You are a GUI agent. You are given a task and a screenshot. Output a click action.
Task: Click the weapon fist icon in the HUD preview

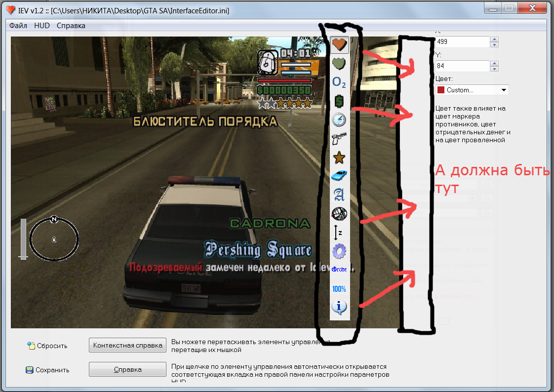268,63
